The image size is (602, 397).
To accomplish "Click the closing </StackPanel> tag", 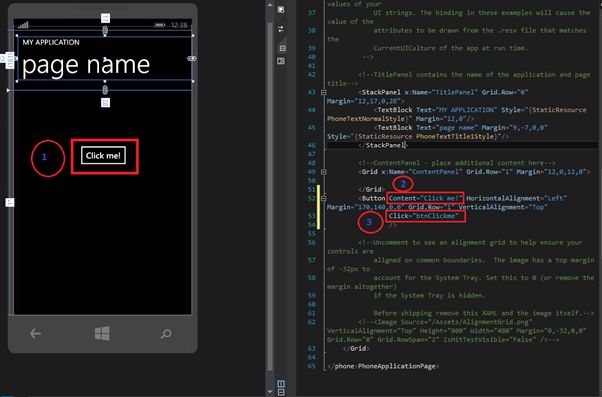I will (x=382, y=145).
